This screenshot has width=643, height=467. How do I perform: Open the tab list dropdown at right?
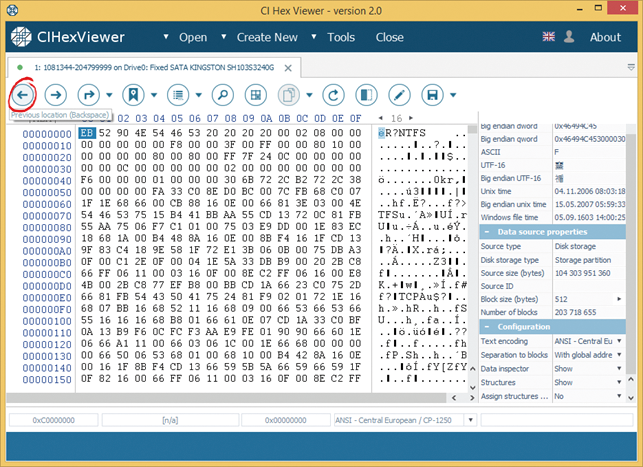pos(631,67)
